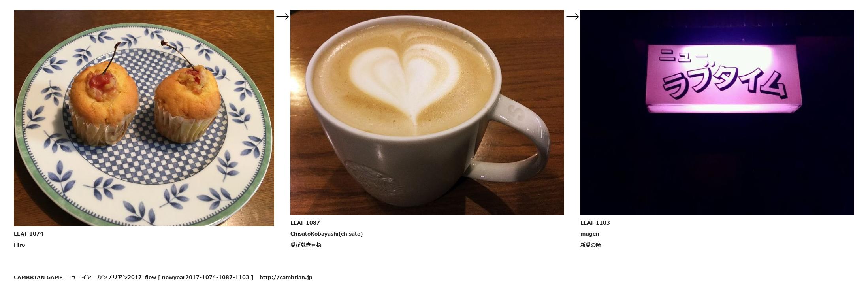Click the arrow between first and second photos
The width and height of the screenshot is (868, 287).
coord(282,16)
